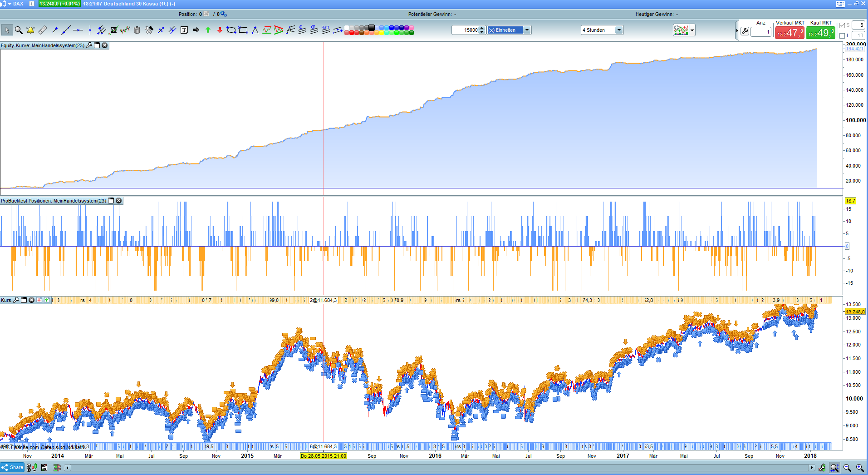This screenshot has height=475, width=868.
Task: Click the Share button
Action: (12, 467)
